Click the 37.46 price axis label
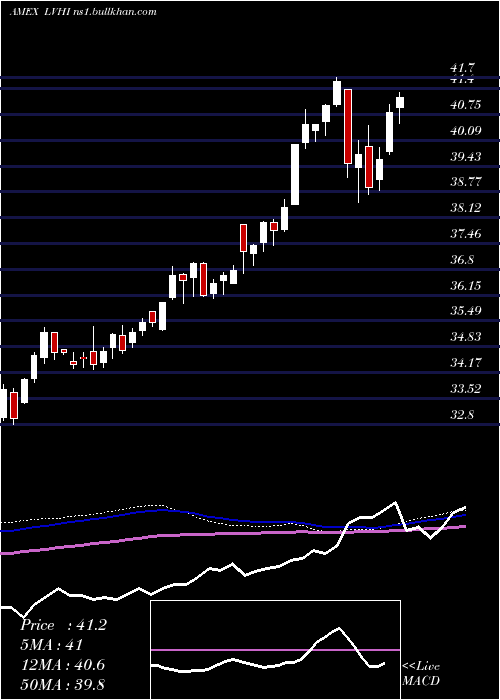The image size is (500, 700). pos(466,233)
